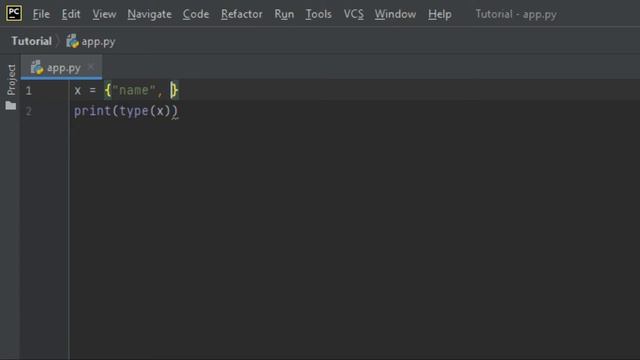Screen dimensions: 640x360
Task: Open the File menu
Action: [x=41, y=14]
